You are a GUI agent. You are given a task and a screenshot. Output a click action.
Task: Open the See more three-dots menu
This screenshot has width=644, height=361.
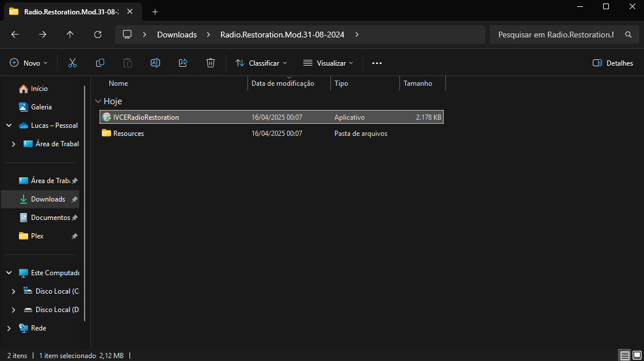click(376, 63)
